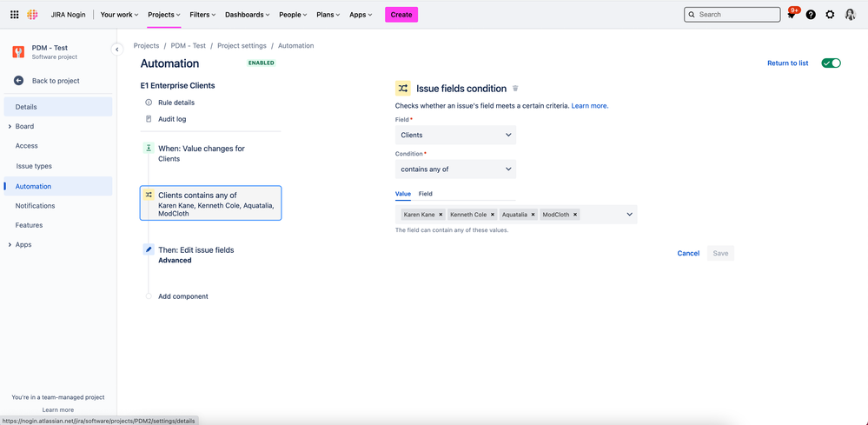Click Learn more at sidebar bottom
The width and height of the screenshot is (868, 425).
tap(58, 410)
